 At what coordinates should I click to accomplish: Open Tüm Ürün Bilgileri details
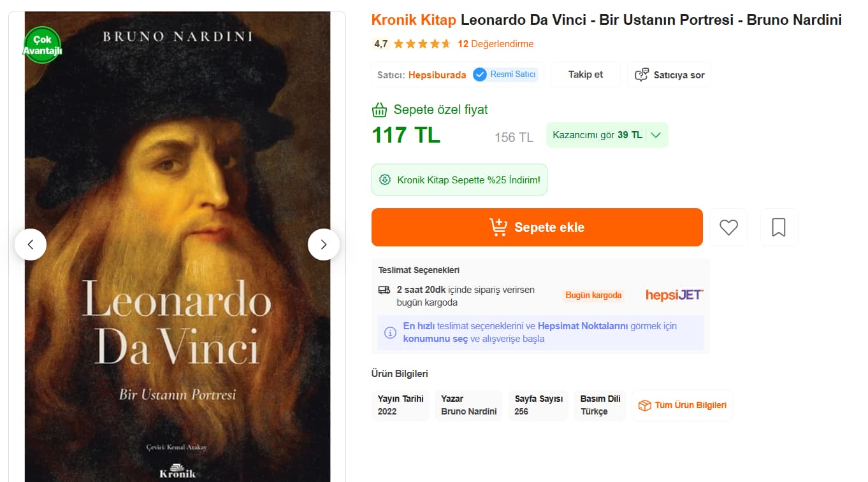pyautogui.click(x=683, y=406)
